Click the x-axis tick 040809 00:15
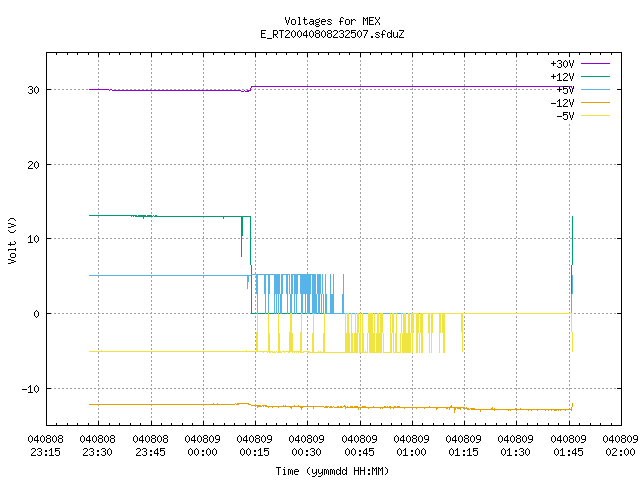 tap(254, 446)
